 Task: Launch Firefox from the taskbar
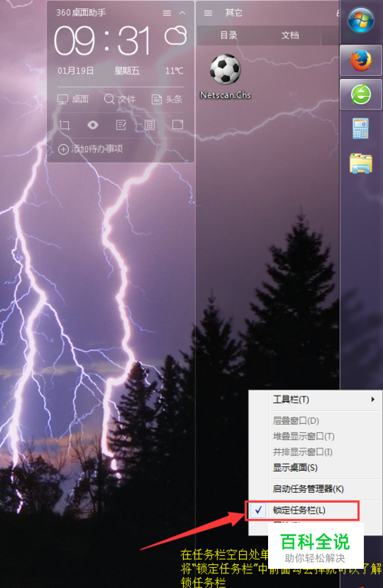coord(361,60)
